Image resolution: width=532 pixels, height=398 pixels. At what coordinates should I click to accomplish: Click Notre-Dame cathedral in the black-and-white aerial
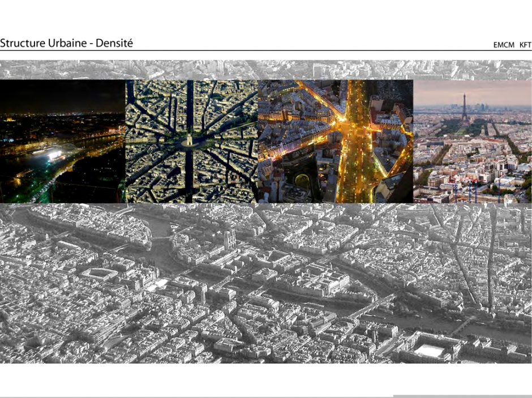pos(229,239)
